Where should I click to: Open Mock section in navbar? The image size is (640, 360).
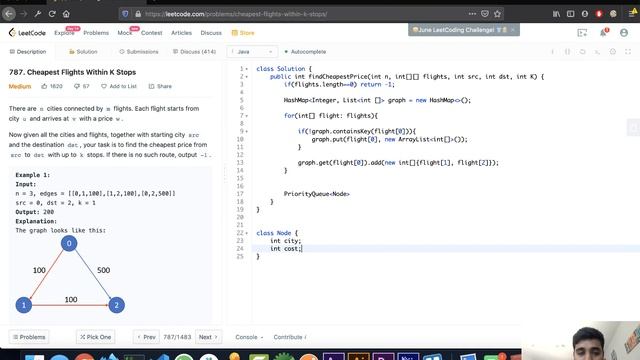[125, 33]
